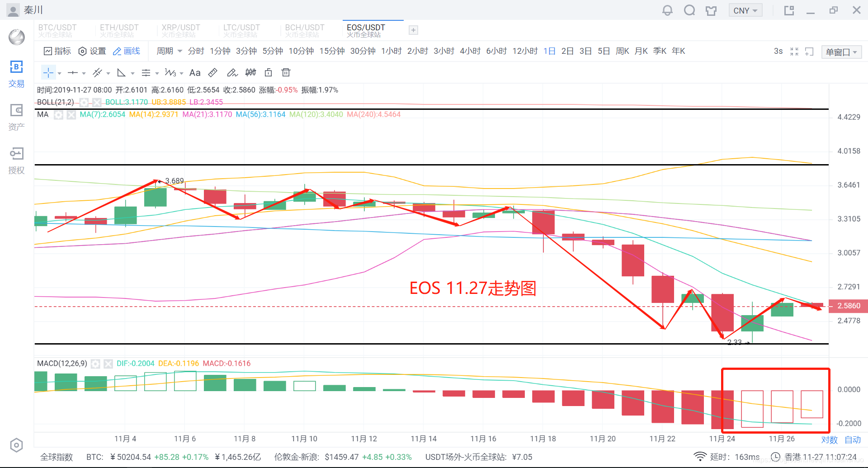Open BOLL indicator gear settings
The image size is (868, 468).
[x=84, y=102]
